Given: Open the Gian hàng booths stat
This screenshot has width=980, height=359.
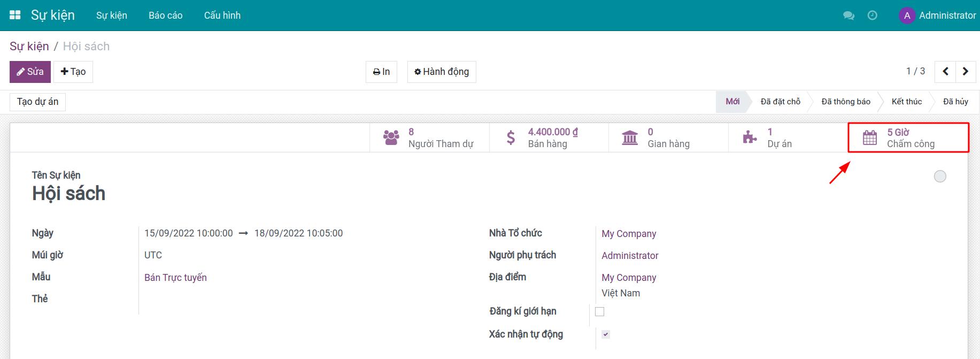Looking at the screenshot, I should point(668,138).
